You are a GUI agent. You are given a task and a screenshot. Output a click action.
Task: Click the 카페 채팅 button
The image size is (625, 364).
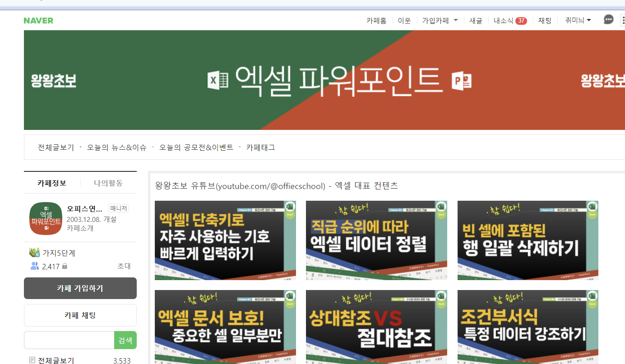(80, 315)
